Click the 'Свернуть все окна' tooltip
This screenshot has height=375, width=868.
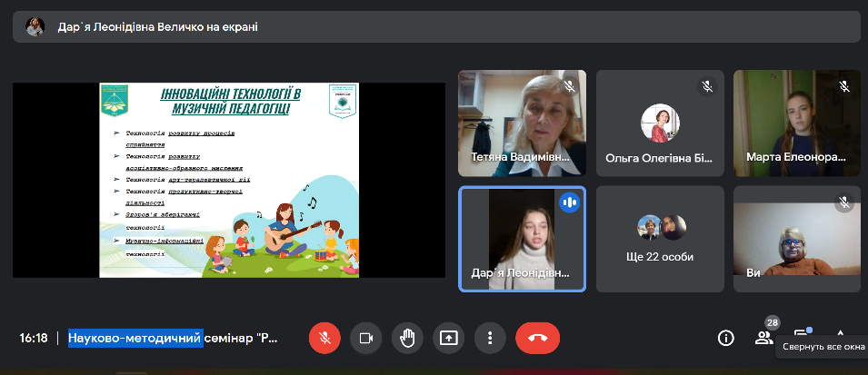pyautogui.click(x=823, y=347)
